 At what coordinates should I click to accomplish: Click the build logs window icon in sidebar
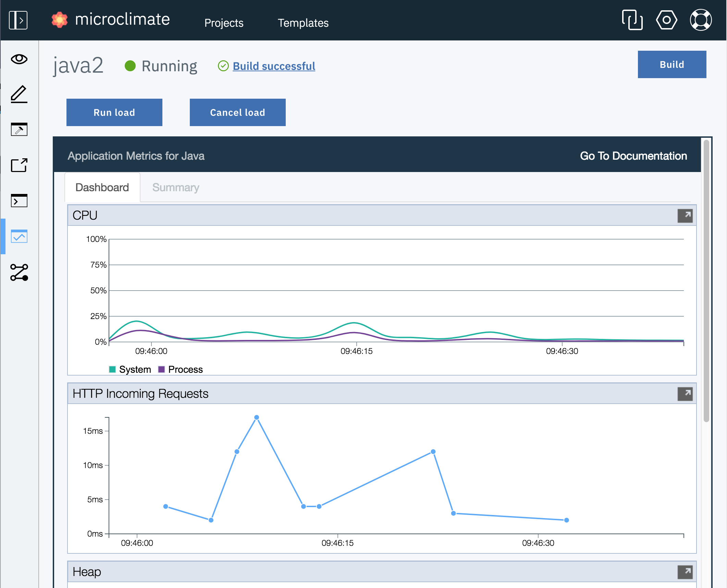19,130
